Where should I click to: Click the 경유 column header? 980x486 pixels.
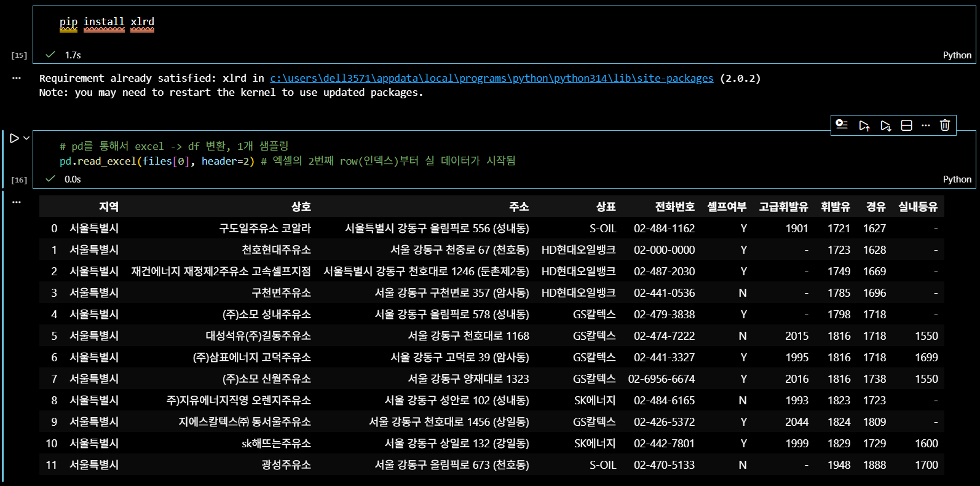click(876, 207)
